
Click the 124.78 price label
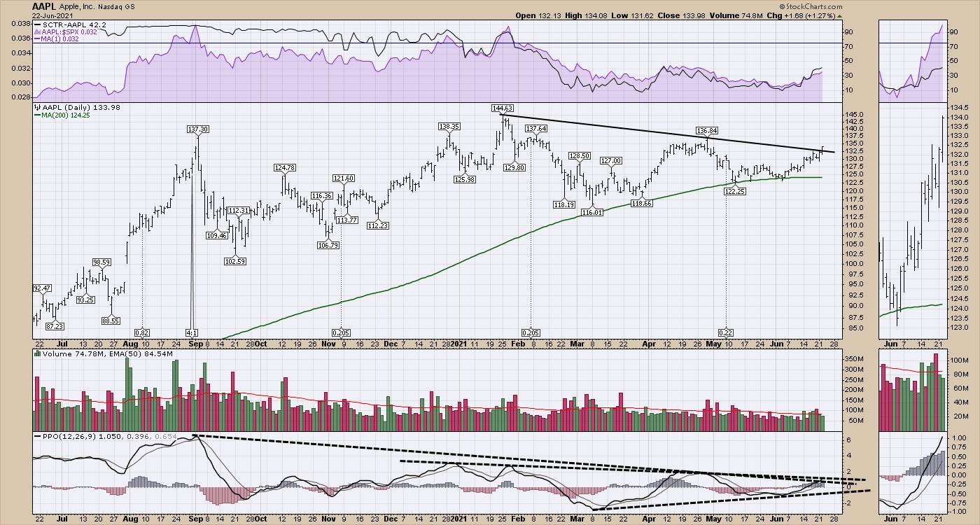click(284, 167)
